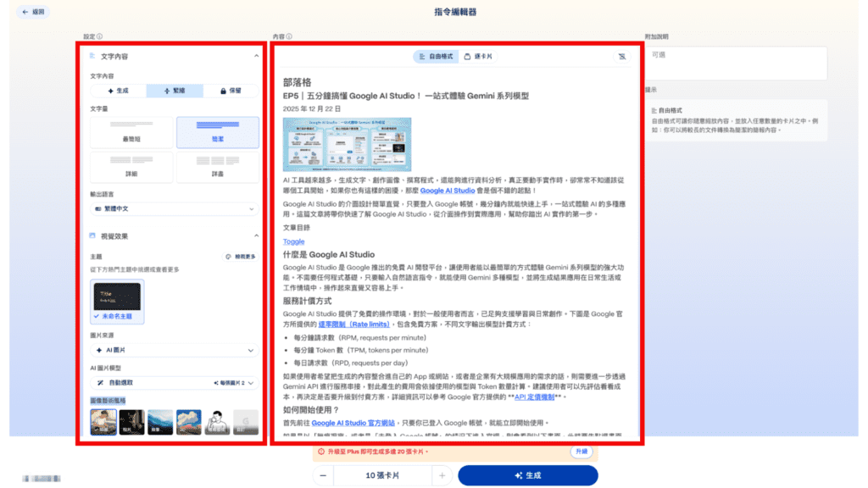
Task: Choose 詳細 text amount option
Action: pos(131,166)
